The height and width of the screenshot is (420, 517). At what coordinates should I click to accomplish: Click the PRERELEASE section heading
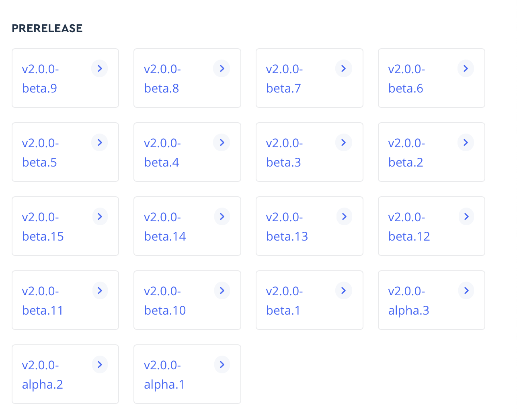[47, 28]
